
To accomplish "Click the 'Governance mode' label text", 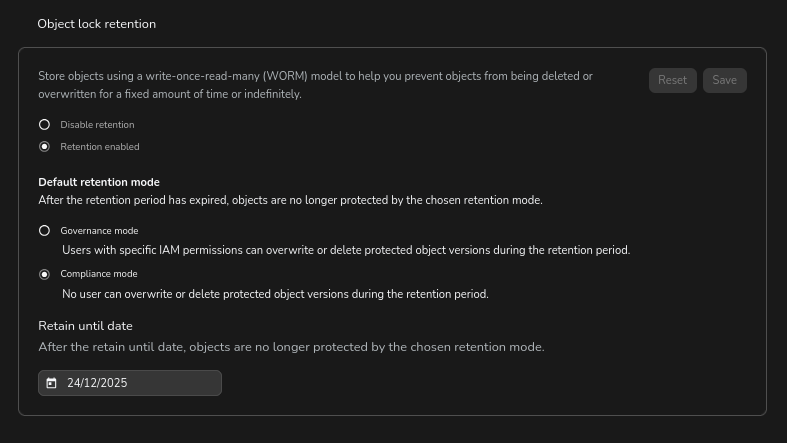I will (99, 231).
